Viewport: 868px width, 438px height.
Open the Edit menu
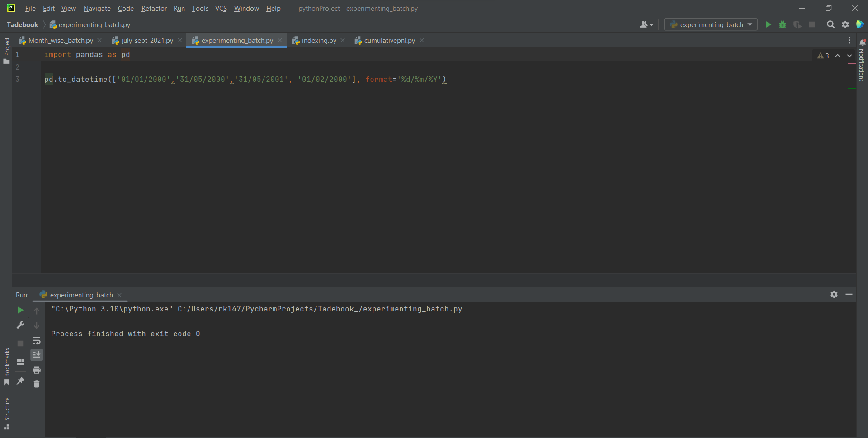[x=48, y=8]
